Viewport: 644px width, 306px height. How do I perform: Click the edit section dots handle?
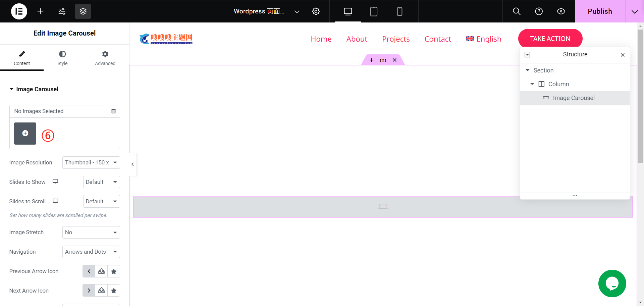pos(383,60)
